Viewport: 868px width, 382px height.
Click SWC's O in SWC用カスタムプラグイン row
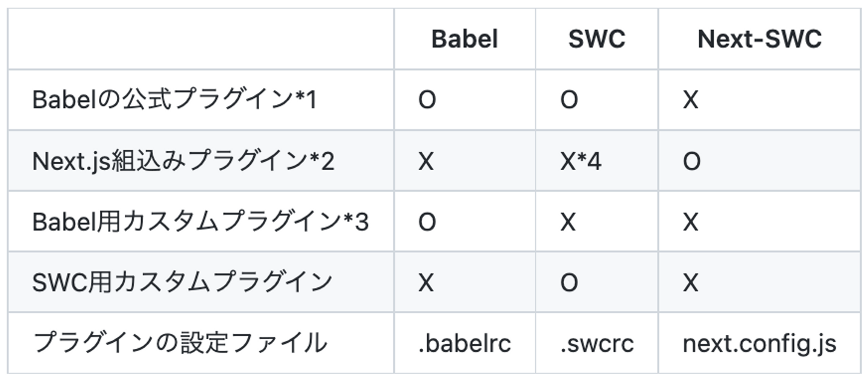pos(568,282)
